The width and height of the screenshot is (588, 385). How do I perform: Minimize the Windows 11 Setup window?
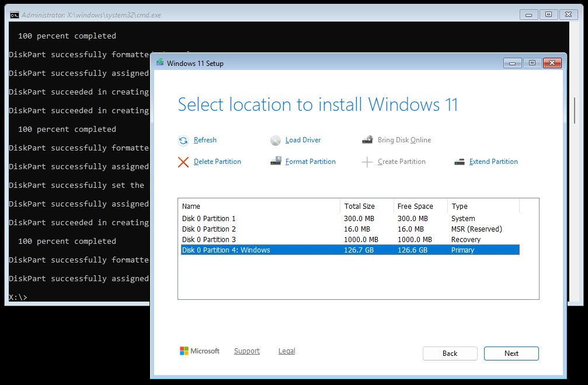coord(512,64)
